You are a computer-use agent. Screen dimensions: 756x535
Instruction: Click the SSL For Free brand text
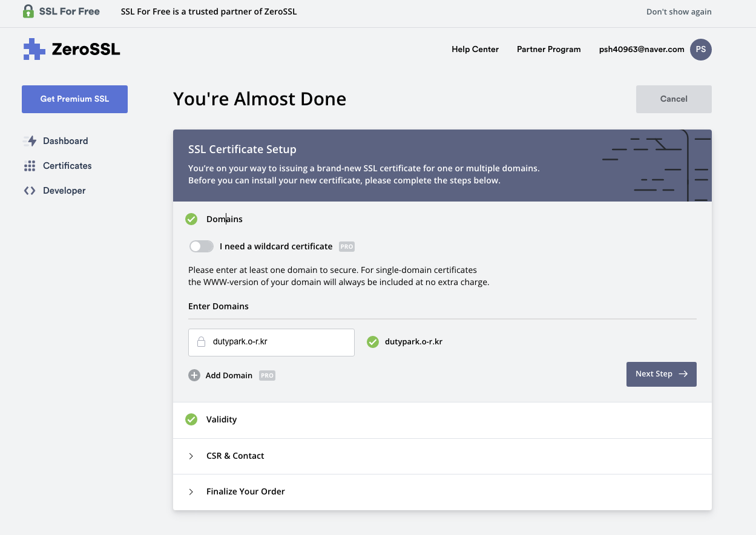tap(70, 11)
